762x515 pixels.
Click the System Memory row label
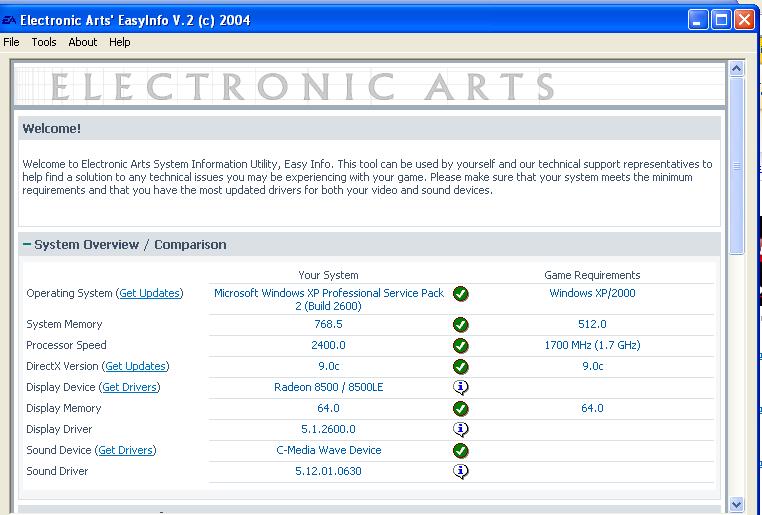tap(64, 325)
